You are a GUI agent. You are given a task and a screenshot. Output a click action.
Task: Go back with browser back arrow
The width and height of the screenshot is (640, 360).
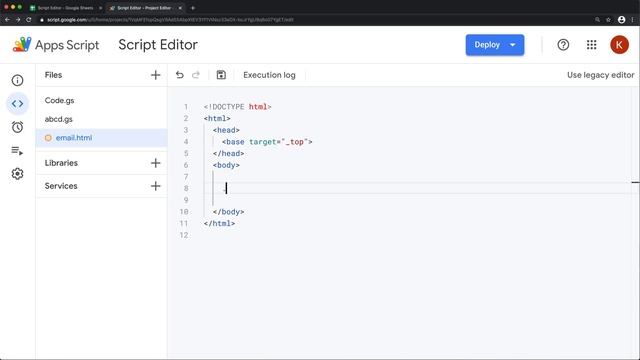(x=7, y=20)
